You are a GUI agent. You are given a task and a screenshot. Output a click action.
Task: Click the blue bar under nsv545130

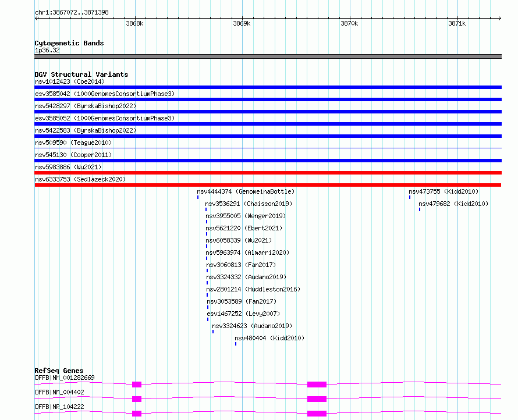click(268, 161)
